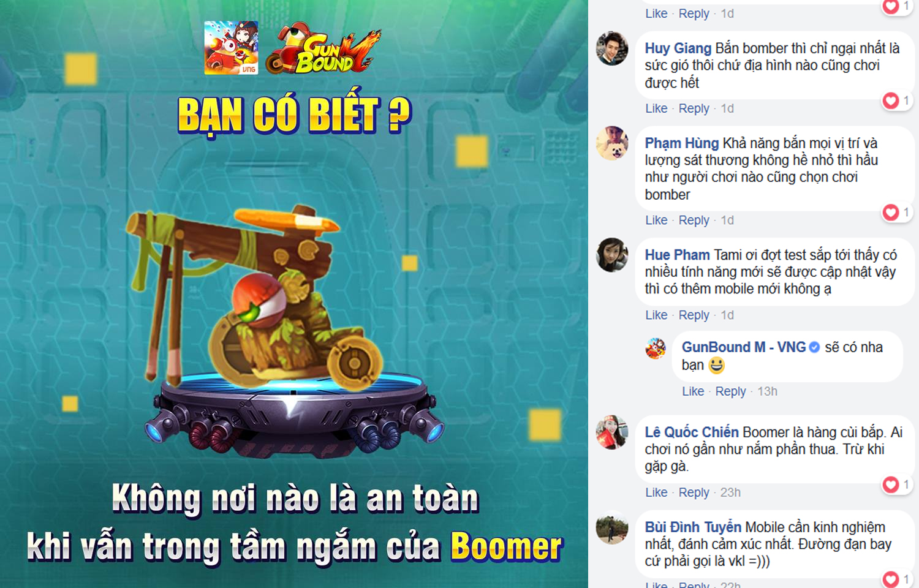Like Hue Pham's comment

click(656, 315)
